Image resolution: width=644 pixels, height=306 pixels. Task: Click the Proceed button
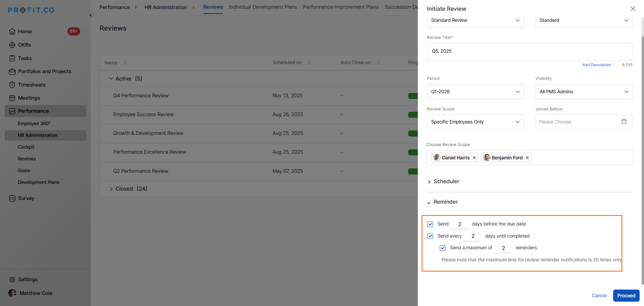pyautogui.click(x=626, y=296)
